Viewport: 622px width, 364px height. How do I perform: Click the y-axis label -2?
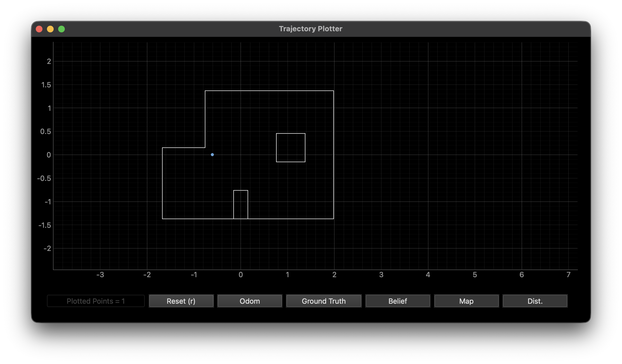coord(47,248)
